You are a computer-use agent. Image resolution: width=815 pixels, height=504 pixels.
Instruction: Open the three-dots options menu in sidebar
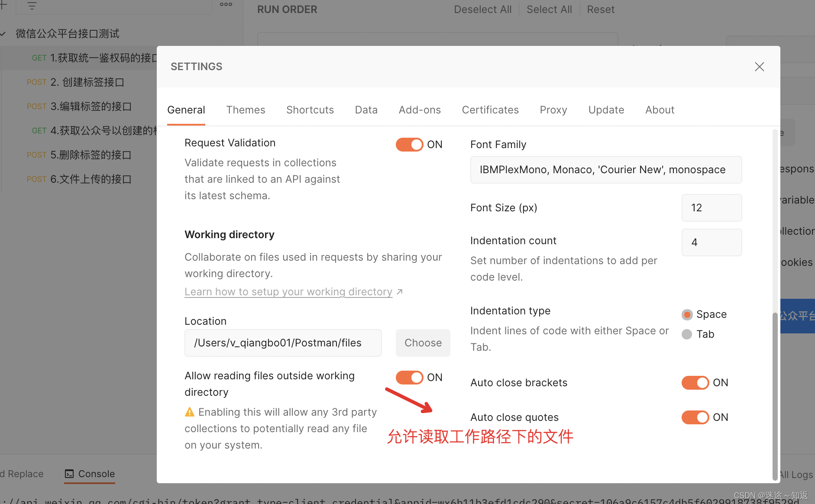point(226,5)
